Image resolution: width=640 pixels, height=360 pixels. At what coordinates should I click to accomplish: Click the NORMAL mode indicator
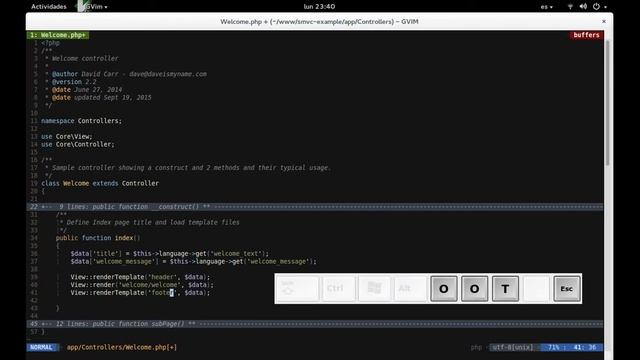click(x=42, y=347)
